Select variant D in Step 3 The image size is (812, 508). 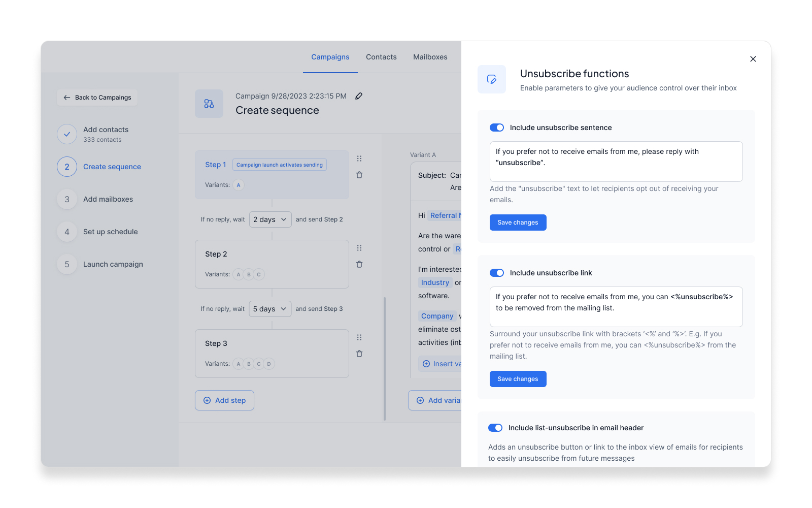tap(269, 364)
